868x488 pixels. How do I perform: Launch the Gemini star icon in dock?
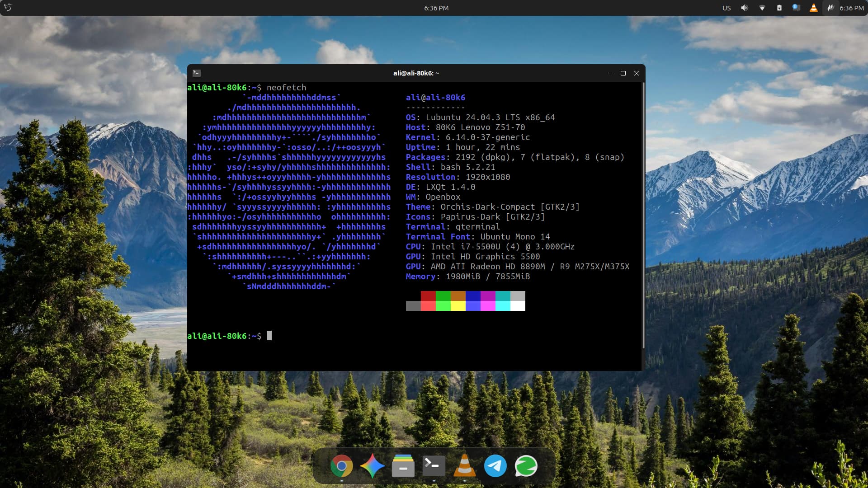coord(372,466)
